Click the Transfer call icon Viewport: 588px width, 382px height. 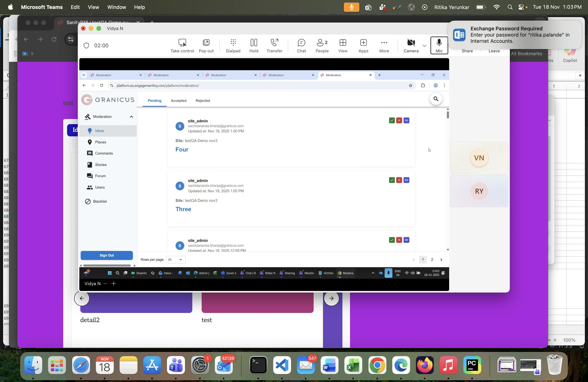pyautogui.click(x=274, y=43)
